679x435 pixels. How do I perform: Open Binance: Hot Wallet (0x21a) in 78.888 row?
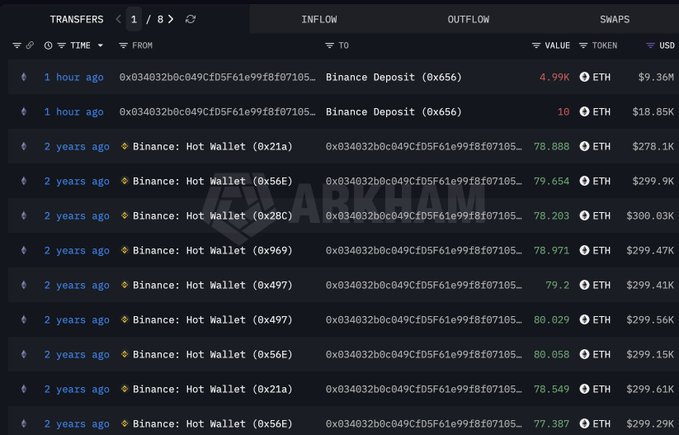point(212,146)
